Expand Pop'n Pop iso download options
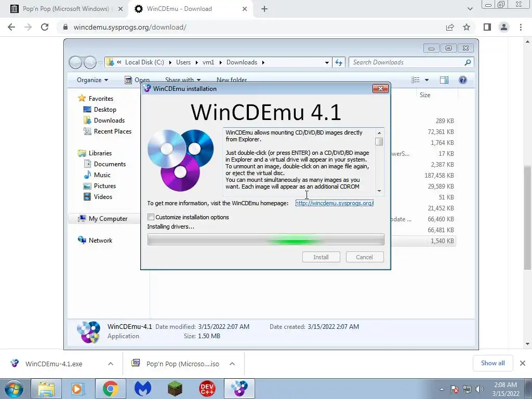Image resolution: width=532 pixels, height=399 pixels. [x=232, y=364]
